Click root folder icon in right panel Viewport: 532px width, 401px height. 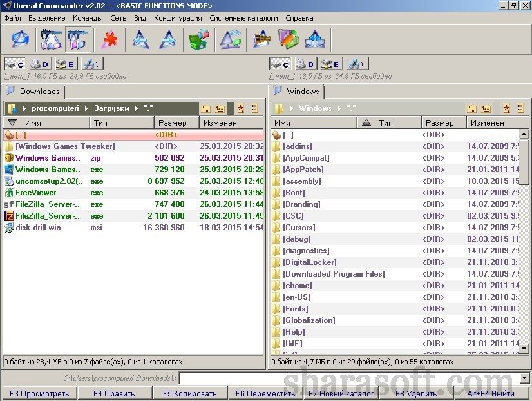[x=471, y=109]
